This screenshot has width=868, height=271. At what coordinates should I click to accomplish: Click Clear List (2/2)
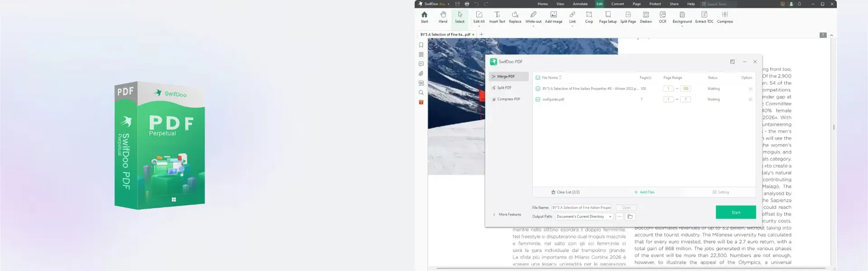(566, 192)
